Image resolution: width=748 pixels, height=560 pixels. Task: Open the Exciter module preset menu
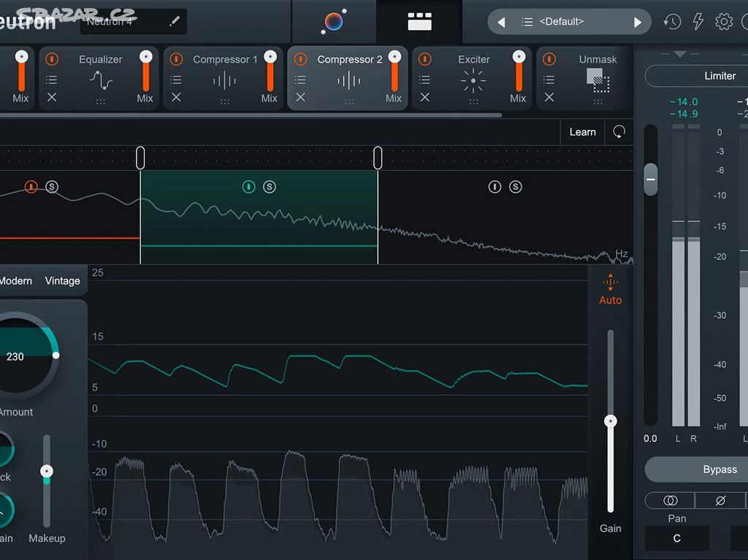tap(424, 80)
